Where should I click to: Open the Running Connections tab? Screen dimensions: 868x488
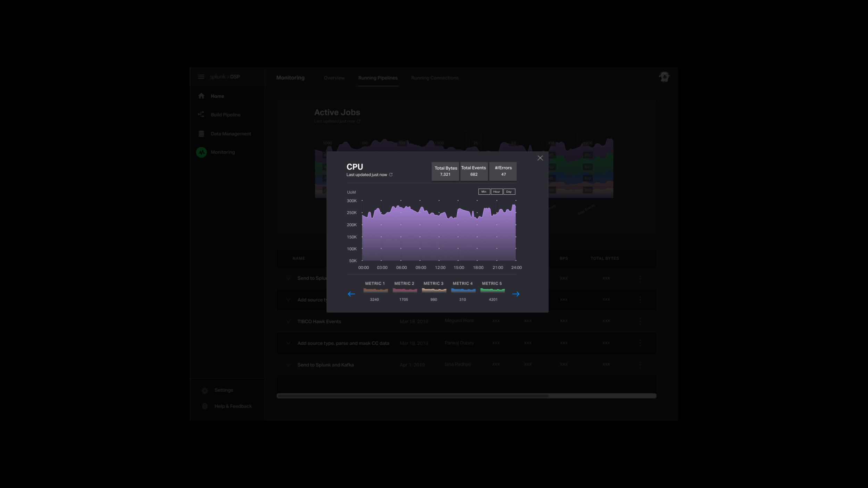click(435, 78)
